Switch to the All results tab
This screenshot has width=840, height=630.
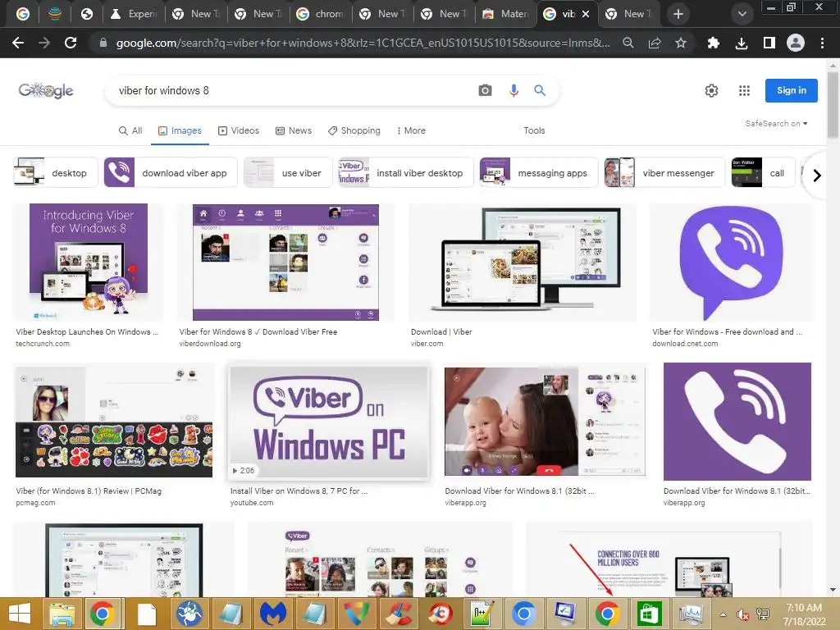pyautogui.click(x=130, y=130)
